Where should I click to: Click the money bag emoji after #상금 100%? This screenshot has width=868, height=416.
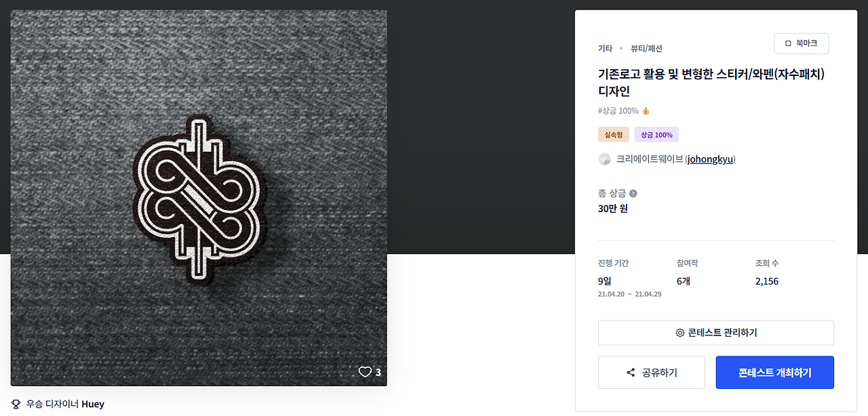pyautogui.click(x=646, y=110)
